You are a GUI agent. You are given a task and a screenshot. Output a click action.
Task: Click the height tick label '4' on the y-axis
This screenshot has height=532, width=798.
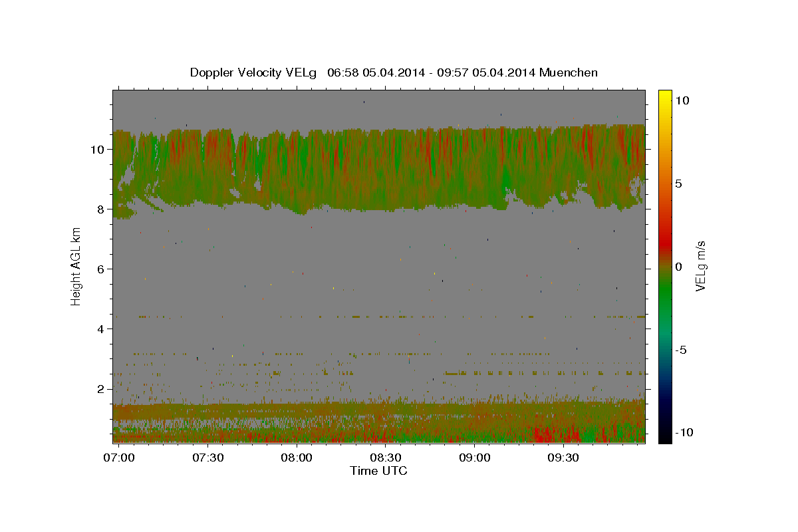100,329
